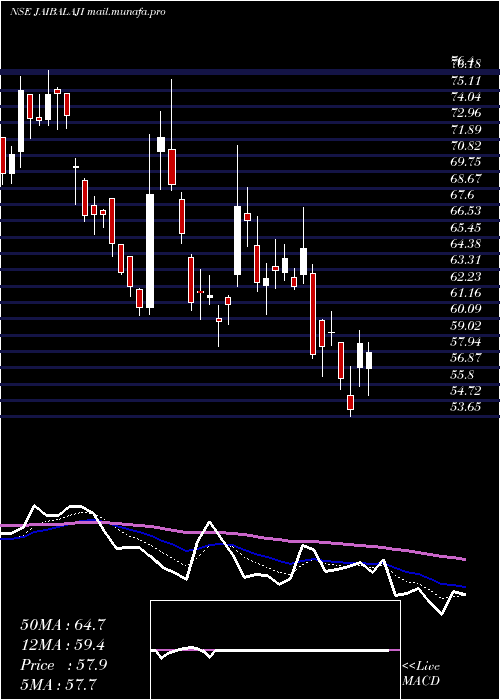Viewport: 500px width, 700px height.
Task: Select the 55.8 price level label
Action: pyautogui.click(x=463, y=375)
